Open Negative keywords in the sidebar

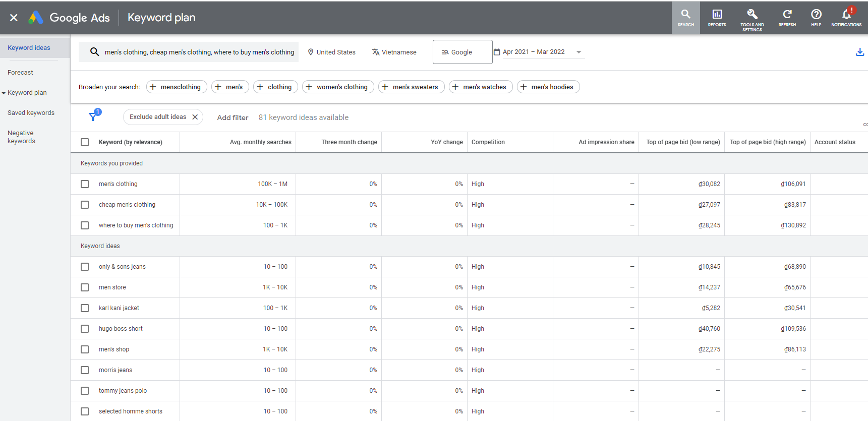coord(21,137)
